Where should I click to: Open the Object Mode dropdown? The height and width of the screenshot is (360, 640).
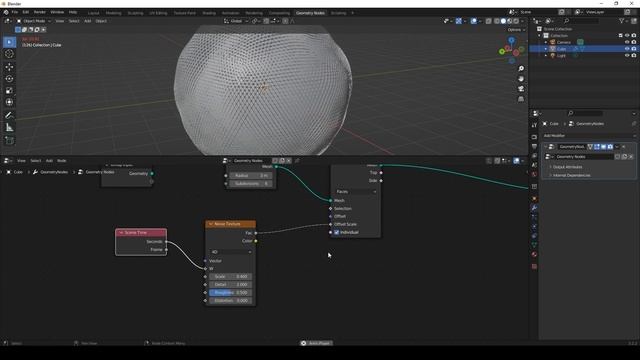tap(33, 21)
